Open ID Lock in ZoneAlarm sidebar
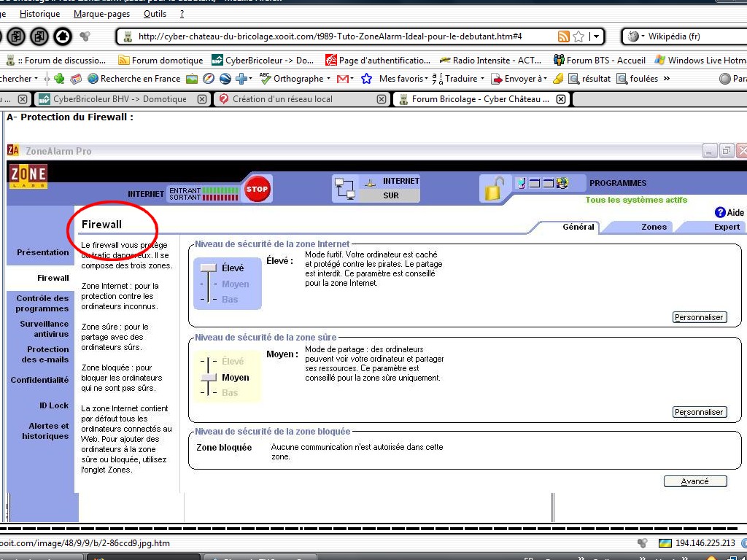Viewport: 747px width, 560px height. click(54, 405)
